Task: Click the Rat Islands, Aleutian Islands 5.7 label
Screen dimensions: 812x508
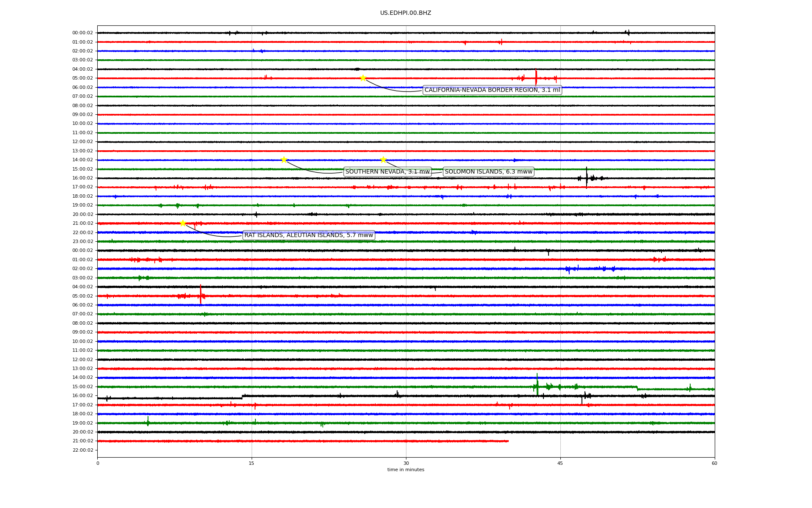Action: tap(309, 235)
